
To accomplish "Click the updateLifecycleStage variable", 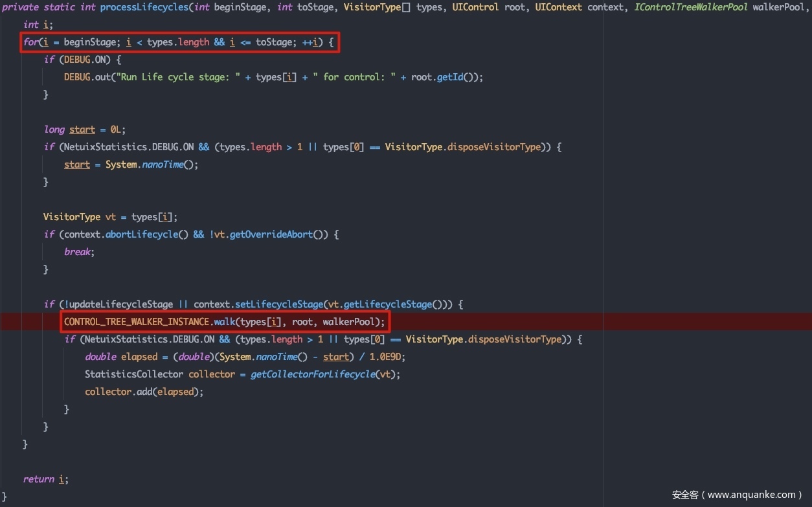I will pyautogui.click(x=121, y=304).
